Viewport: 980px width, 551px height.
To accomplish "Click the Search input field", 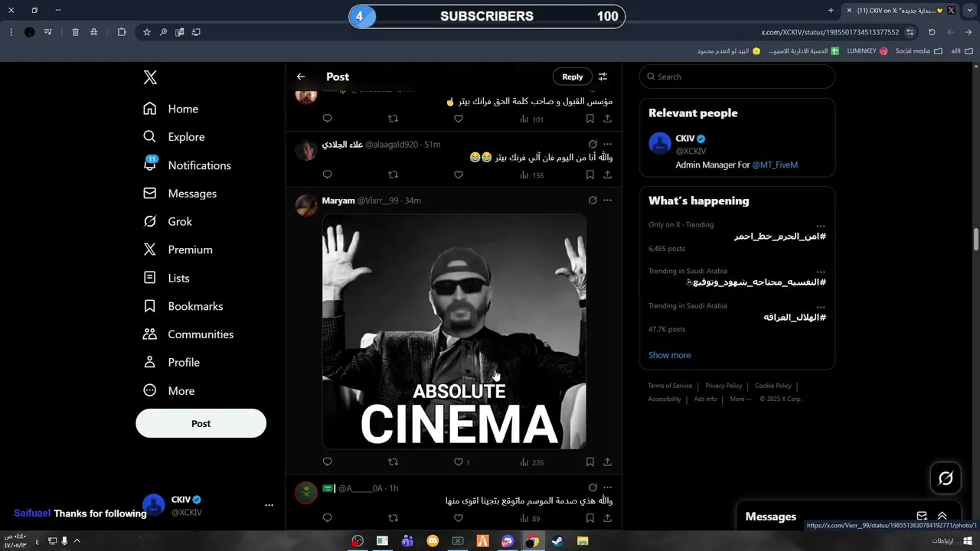I will pos(737,77).
